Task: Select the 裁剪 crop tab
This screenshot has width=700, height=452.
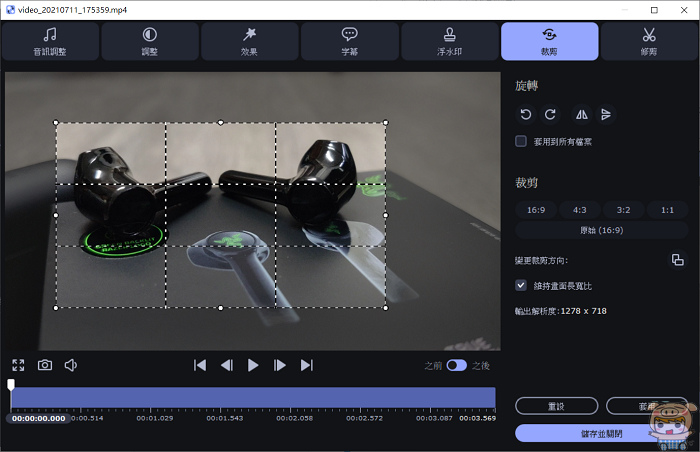Action: click(x=550, y=42)
